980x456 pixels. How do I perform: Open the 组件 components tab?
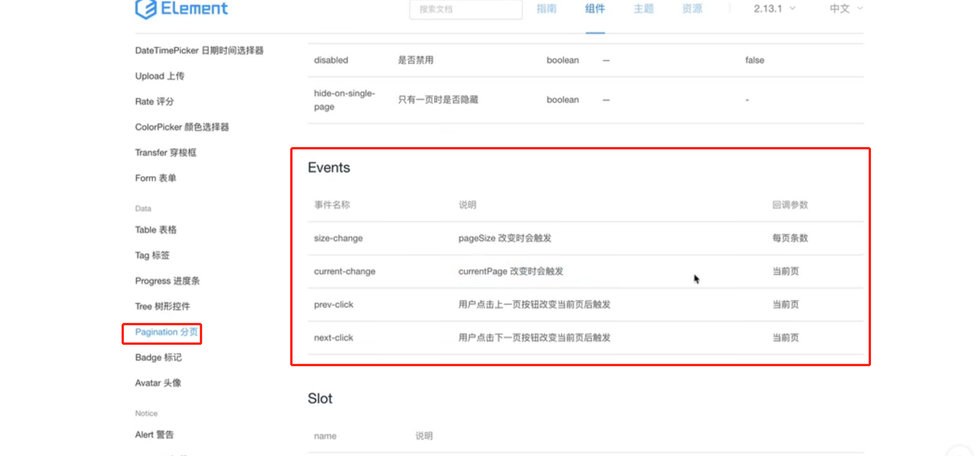tap(595, 9)
